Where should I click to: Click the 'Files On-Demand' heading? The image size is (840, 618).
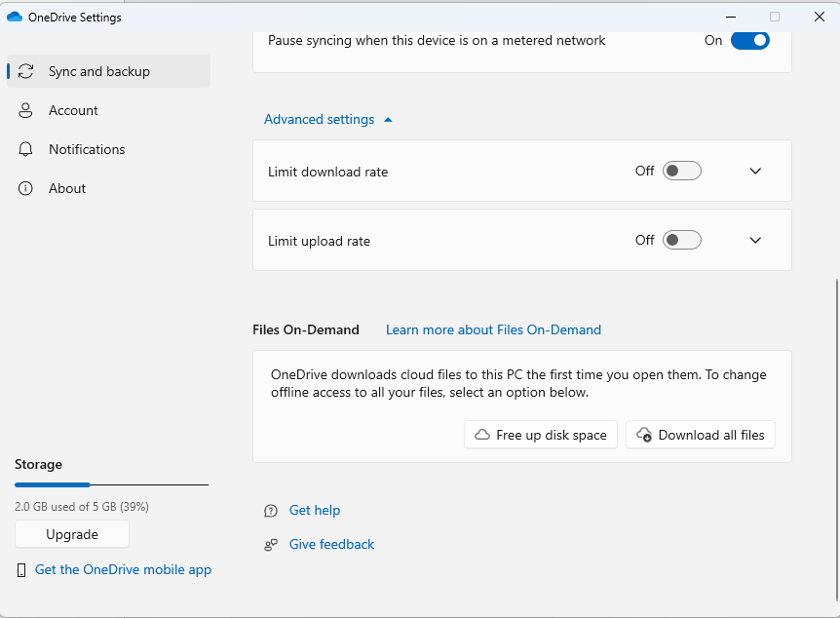point(306,329)
